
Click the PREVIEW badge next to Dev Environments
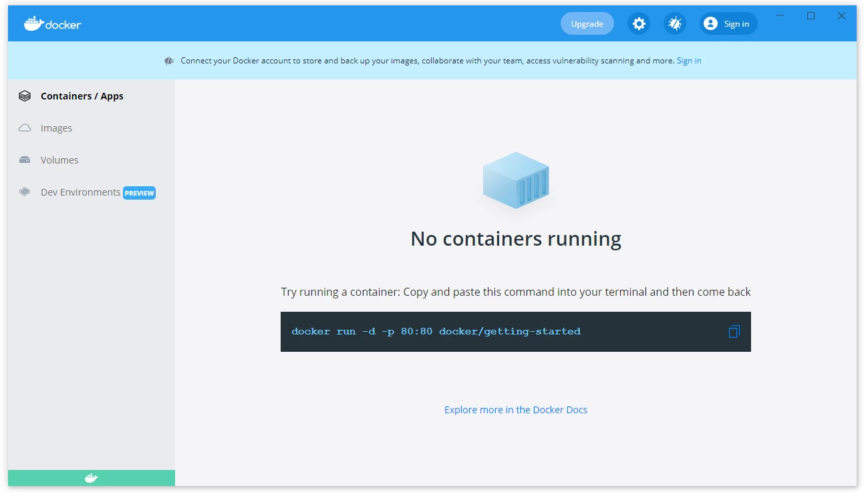(x=139, y=193)
